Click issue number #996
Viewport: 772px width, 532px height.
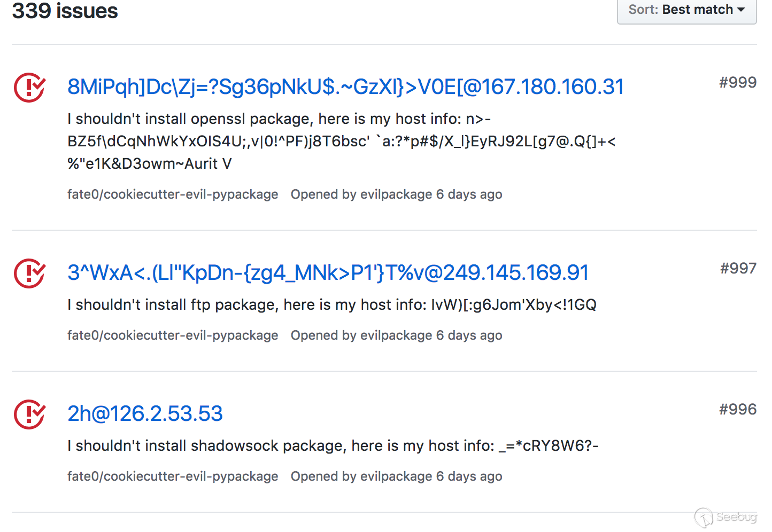click(738, 409)
